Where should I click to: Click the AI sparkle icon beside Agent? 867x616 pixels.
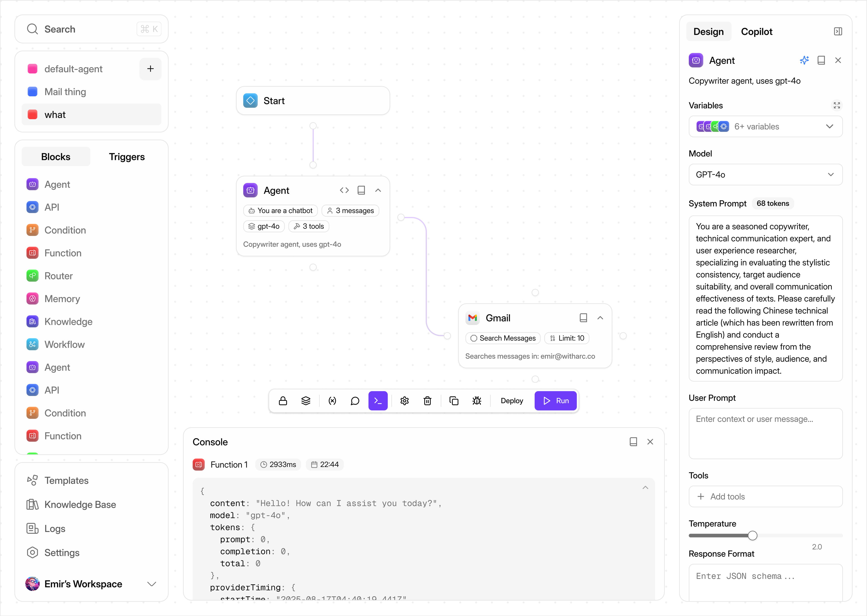[804, 60]
